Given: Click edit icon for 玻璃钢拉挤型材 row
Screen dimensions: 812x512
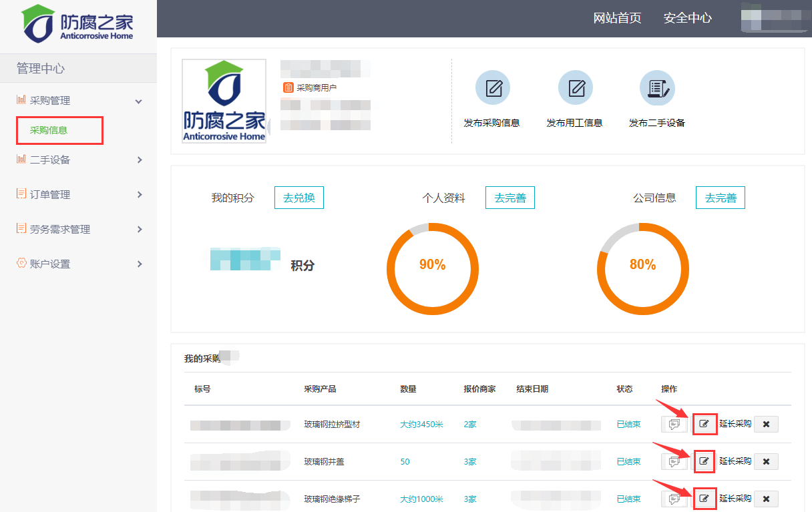Looking at the screenshot, I should click(x=704, y=424).
